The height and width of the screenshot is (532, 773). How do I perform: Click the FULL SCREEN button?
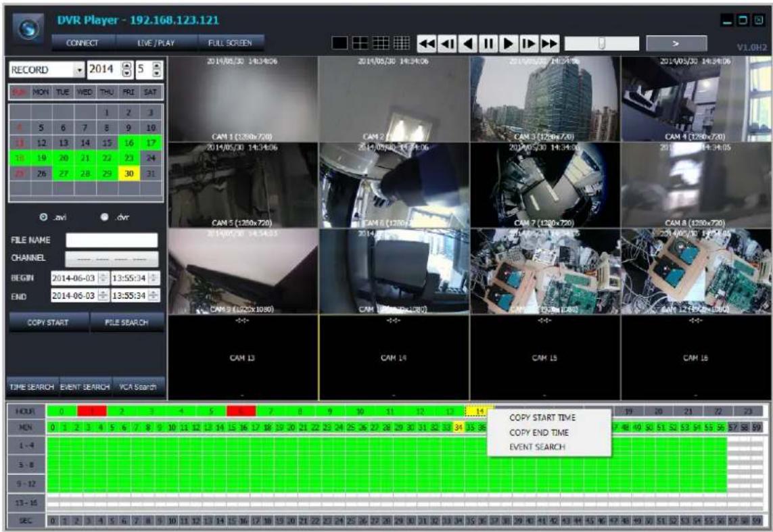pyautogui.click(x=230, y=43)
